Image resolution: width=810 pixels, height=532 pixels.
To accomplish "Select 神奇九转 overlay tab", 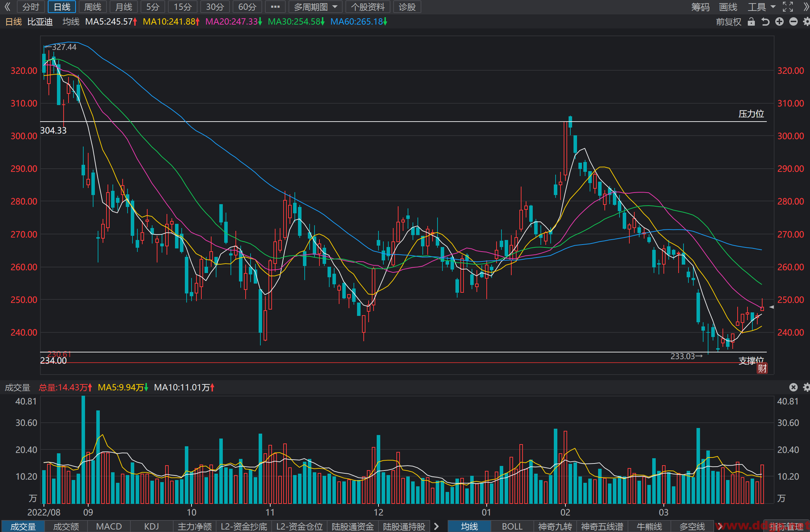I will 555,526.
